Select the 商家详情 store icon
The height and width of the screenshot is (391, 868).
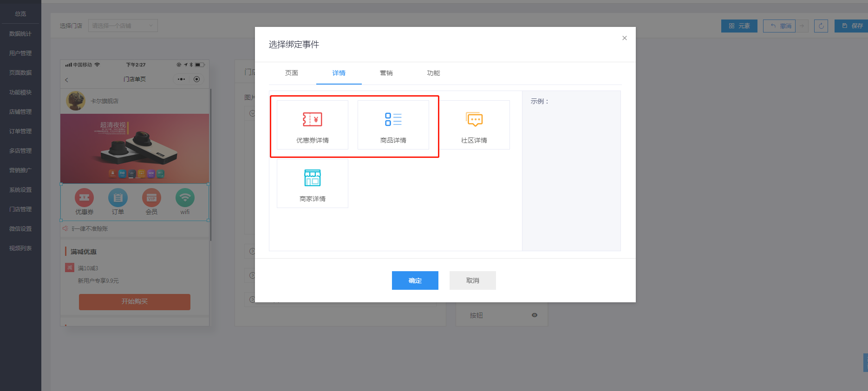[312, 178]
